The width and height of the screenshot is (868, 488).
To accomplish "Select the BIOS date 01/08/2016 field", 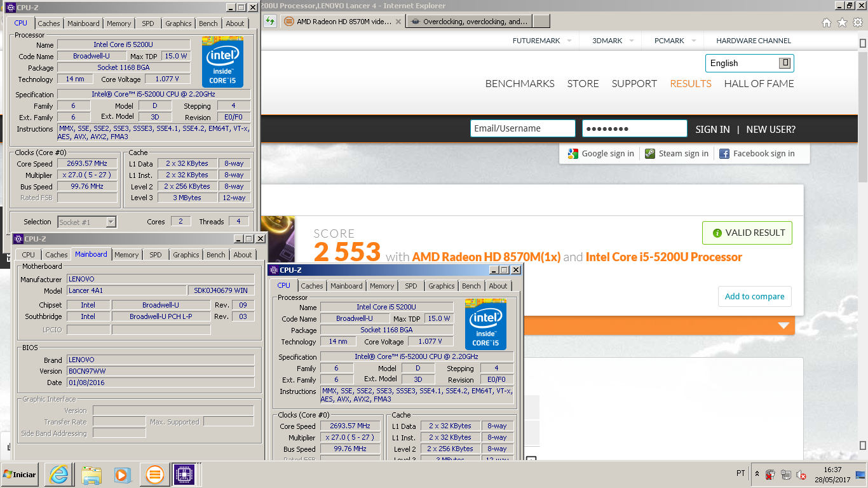I will pyautogui.click(x=160, y=383).
